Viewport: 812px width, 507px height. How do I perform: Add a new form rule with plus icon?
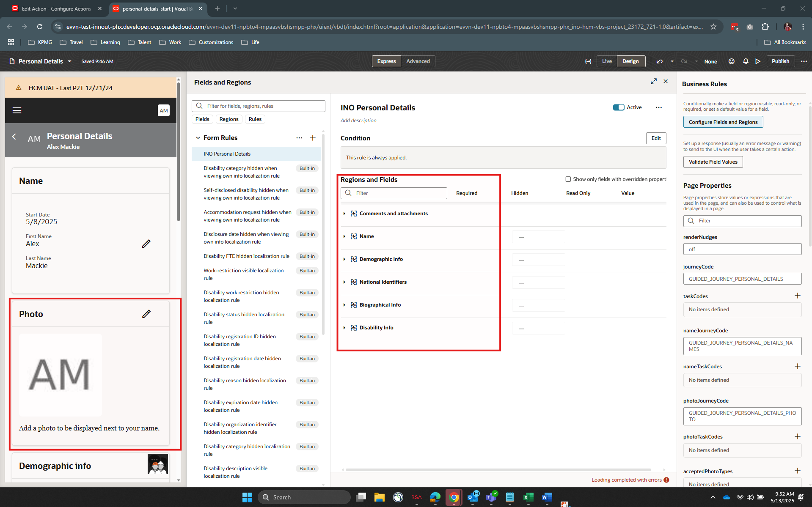click(313, 138)
